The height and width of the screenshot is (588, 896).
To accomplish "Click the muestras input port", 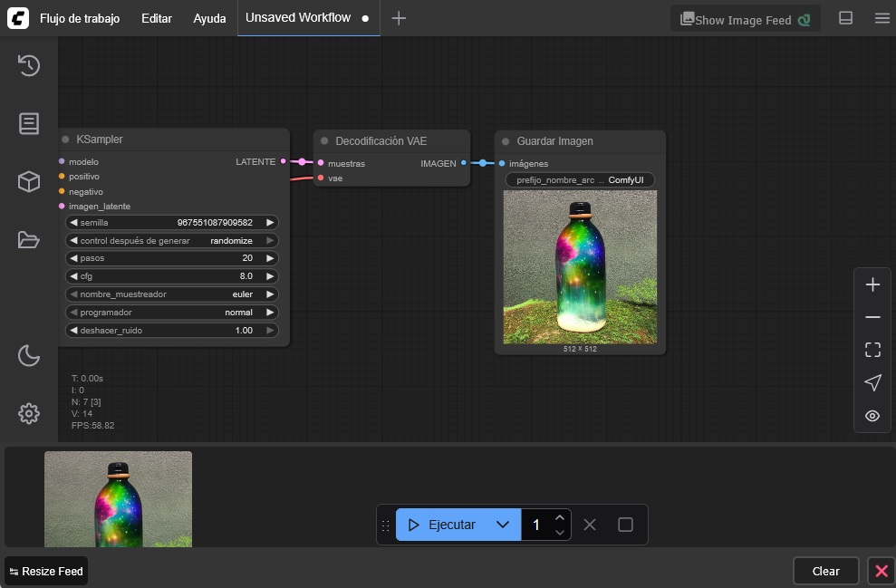I will click(321, 163).
